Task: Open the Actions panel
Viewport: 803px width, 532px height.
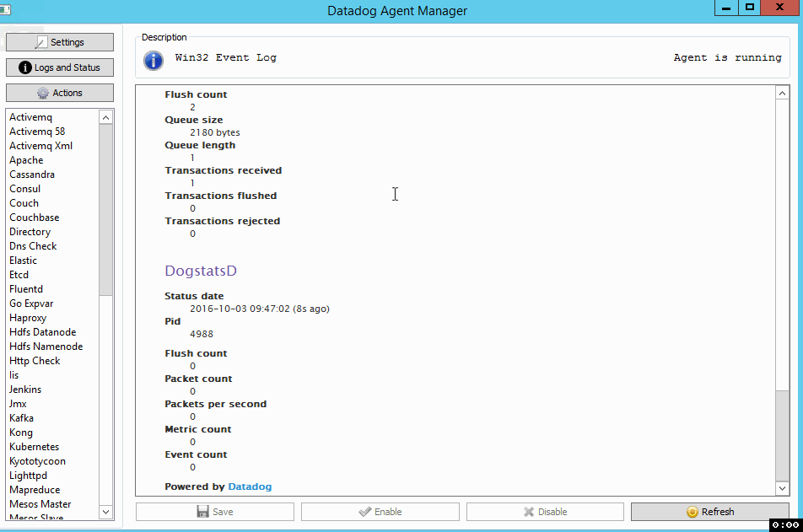Action: (x=59, y=92)
